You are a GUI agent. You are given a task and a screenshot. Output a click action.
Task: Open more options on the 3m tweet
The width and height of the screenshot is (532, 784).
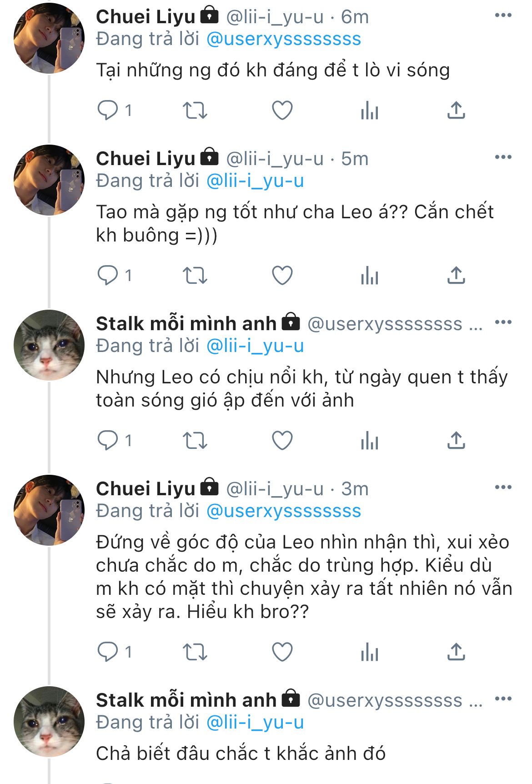click(503, 487)
